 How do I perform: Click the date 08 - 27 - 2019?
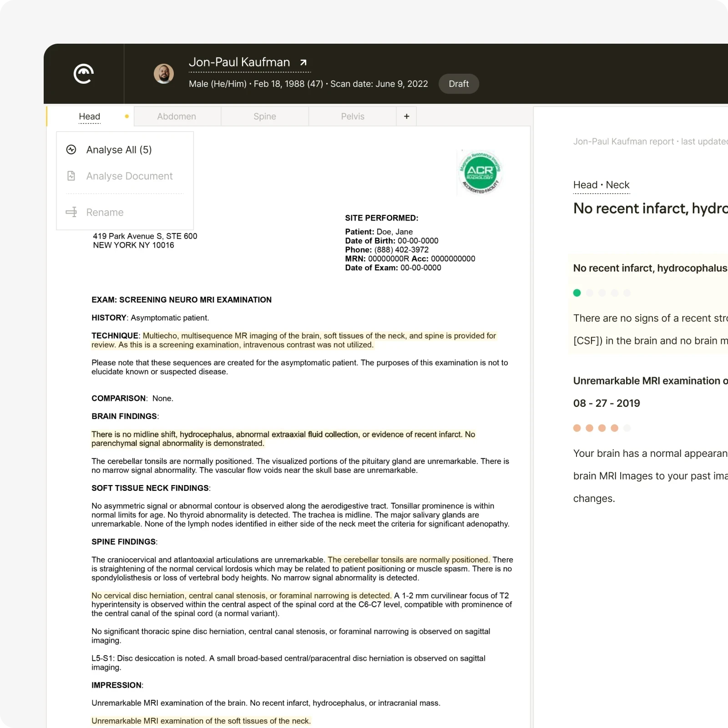pyautogui.click(x=607, y=403)
